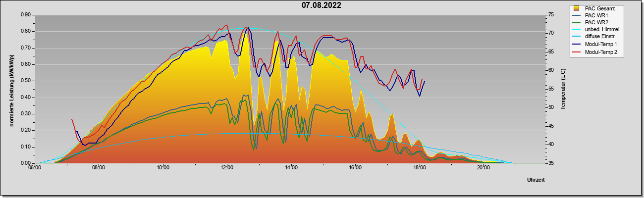Click the 60 temperature axis value
Screen dimensions: 644x198
(x=551, y=70)
